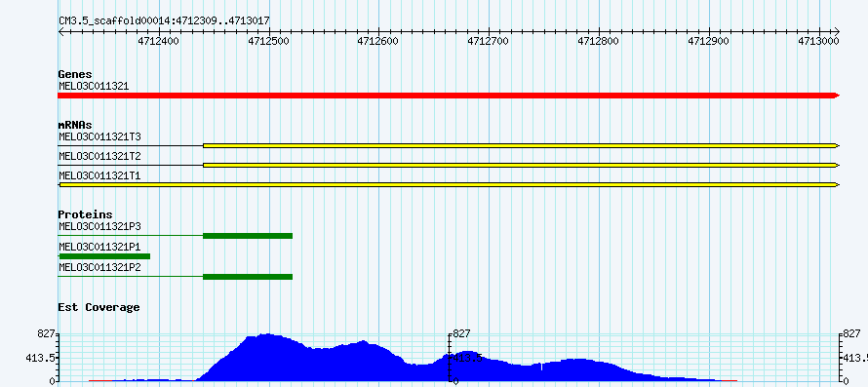Click the MELO3C011321P2 label
The height and width of the screenshot is (387, 868).
pos(99,267)
